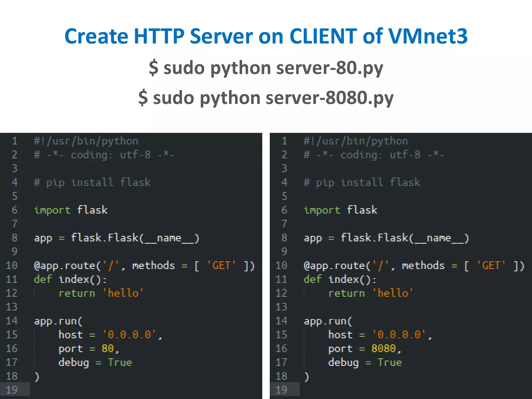Click the 'sudo python server-80.py' command text
Image resolution: width=532 pixels, height=399 pixels.
coord(266,68)
